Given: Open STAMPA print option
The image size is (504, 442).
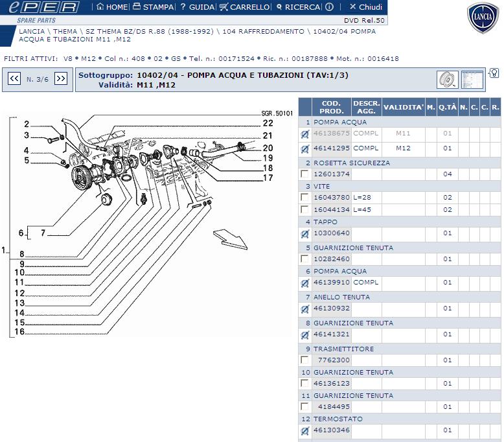Looking at the screenshot, I should (154, 6).
